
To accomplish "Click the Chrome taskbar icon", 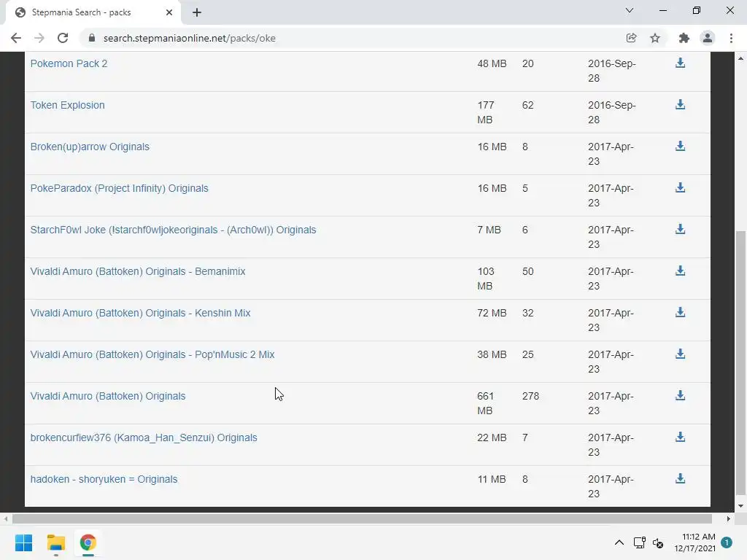I will [x=88, y=542].
